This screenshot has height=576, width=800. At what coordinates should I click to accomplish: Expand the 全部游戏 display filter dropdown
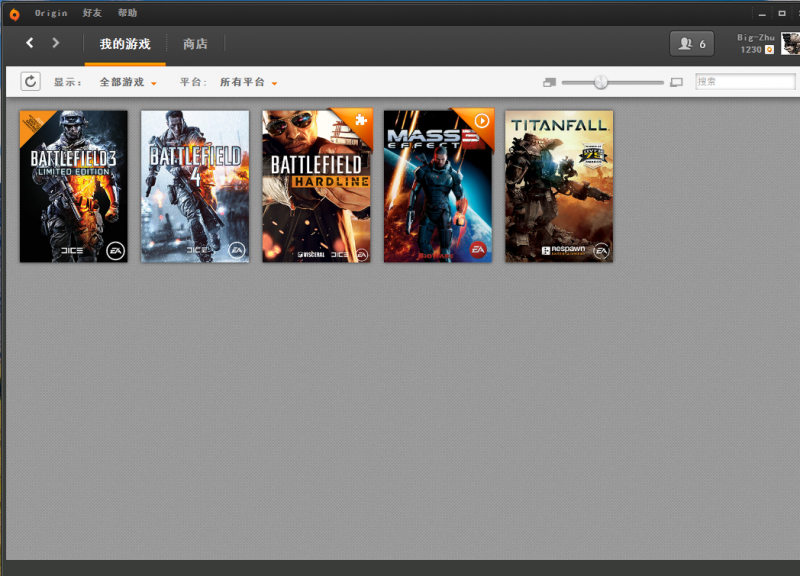[128, 82]
